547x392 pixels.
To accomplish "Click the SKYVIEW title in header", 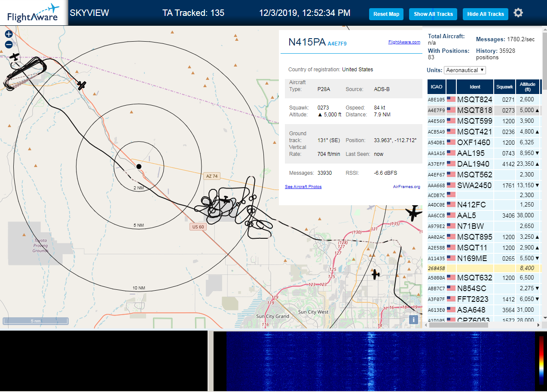I will pos(89,13).
